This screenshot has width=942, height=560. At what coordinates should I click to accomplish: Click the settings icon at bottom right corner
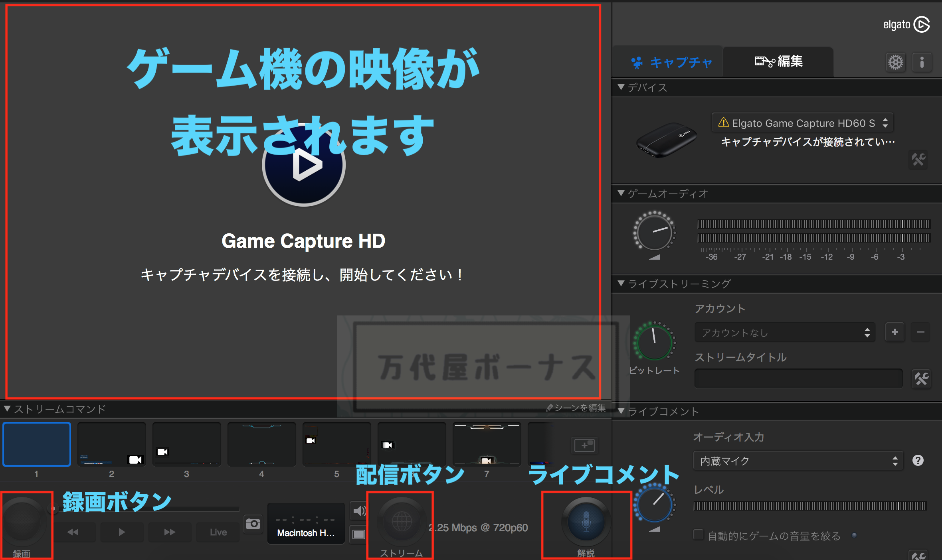pyautogui.click(x=918, y=555)
